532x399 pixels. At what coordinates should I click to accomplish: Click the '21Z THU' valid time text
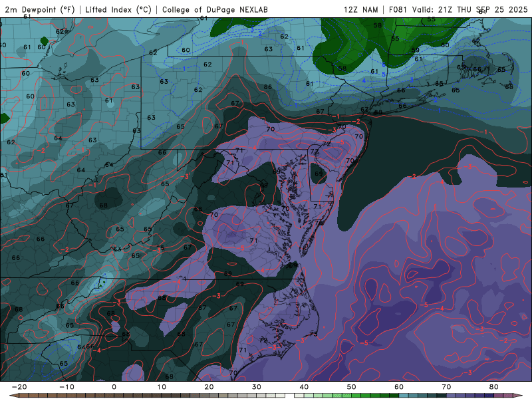(x=454, y=9)
